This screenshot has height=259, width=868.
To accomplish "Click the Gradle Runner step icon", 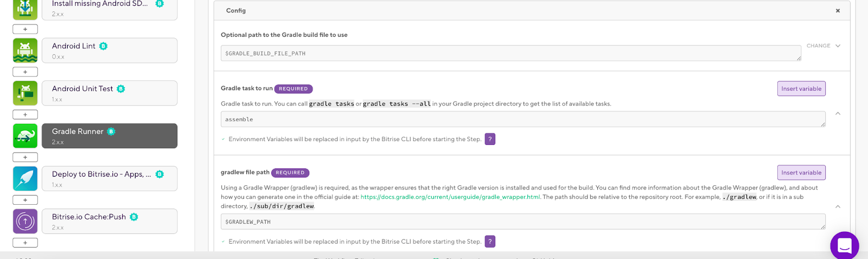I will click(25, 136).
